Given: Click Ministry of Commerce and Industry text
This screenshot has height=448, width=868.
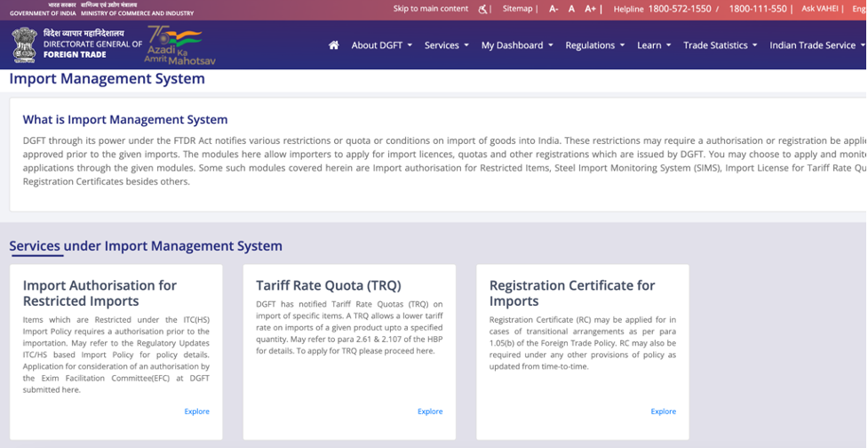Looking at the screenshot, I should point(138,13).
